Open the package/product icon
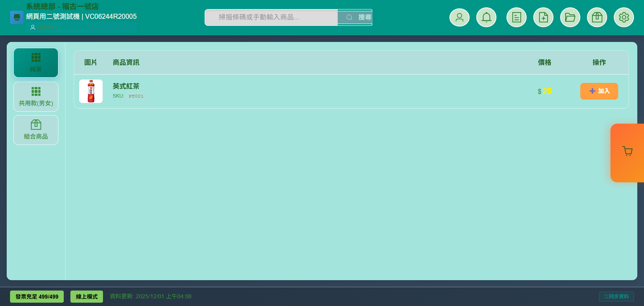Viewport: 644px width, 306px height. (x=597, y=17)
